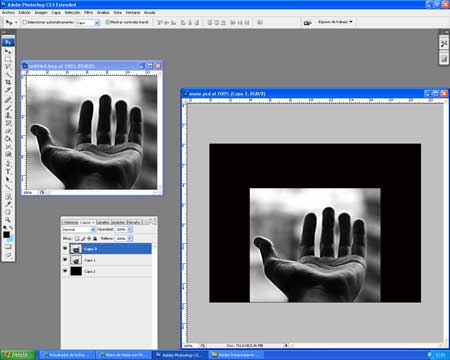Select the Capa 1 layer row
450x360 pixels.
click(107, 260)
